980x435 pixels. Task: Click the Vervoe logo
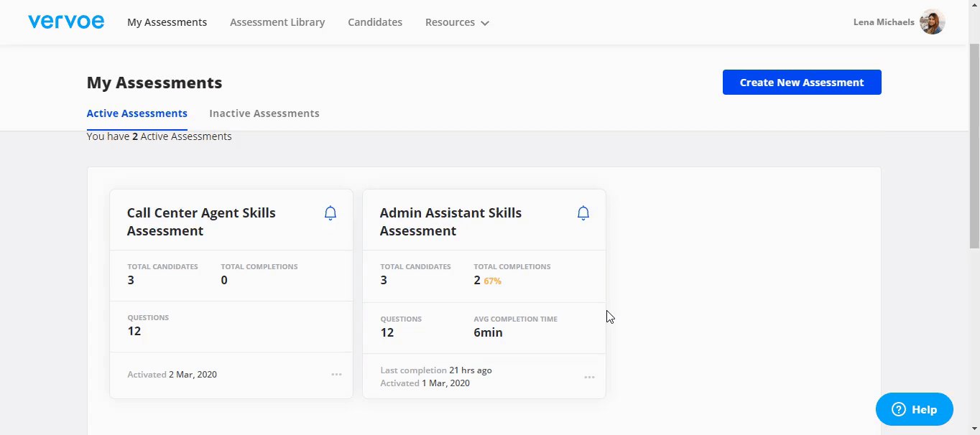[x=66, y=22]
